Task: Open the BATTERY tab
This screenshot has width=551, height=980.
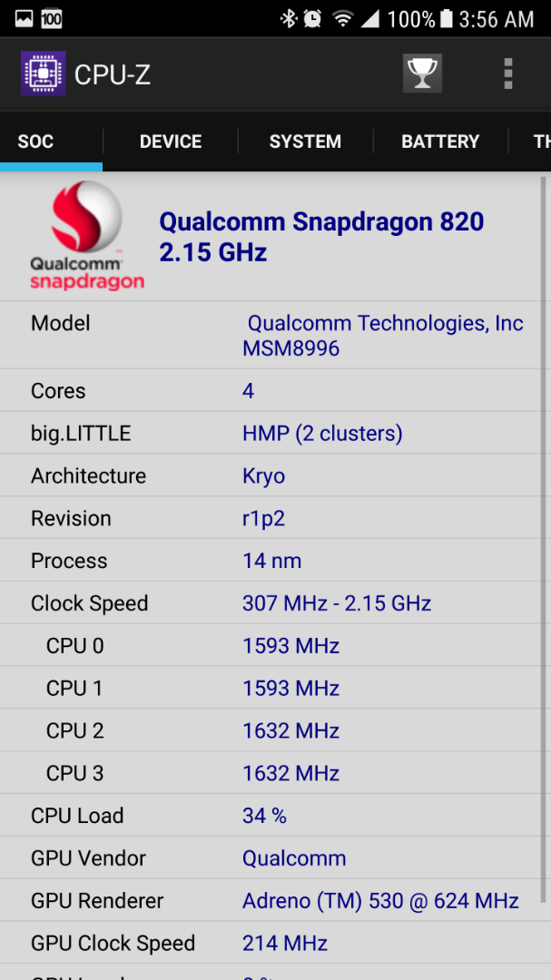Action: [440, 142]
